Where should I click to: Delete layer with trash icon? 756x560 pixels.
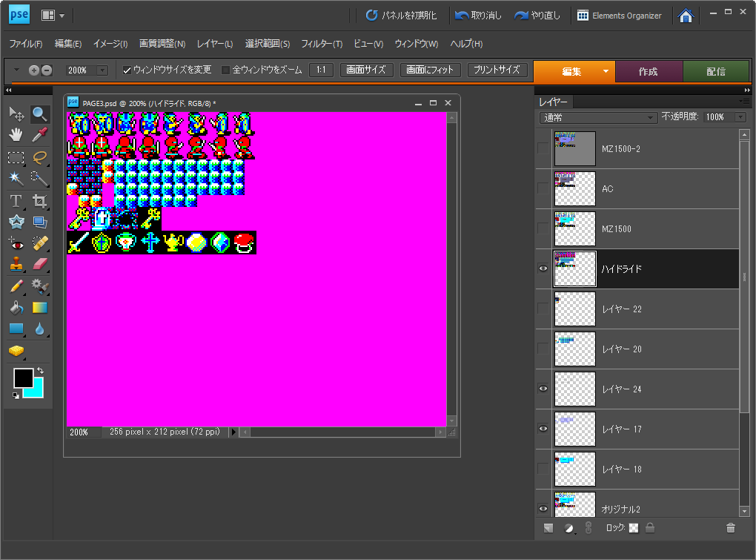pos(731,527)
